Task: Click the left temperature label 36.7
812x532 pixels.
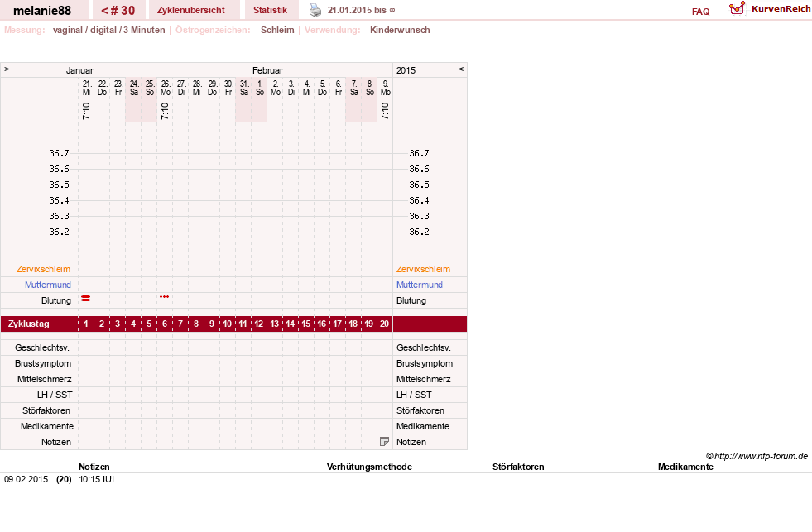Action: (x=59, y=153)
